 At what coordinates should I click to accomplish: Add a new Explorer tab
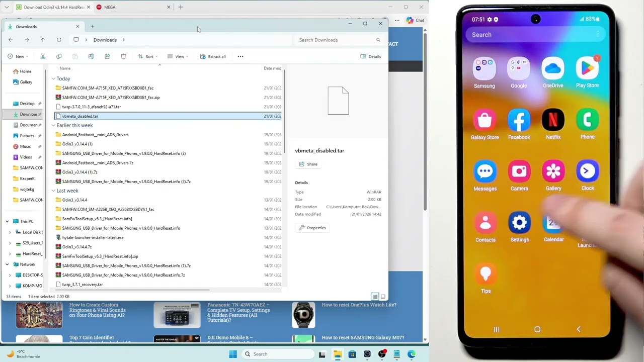(x=93, y=26)
